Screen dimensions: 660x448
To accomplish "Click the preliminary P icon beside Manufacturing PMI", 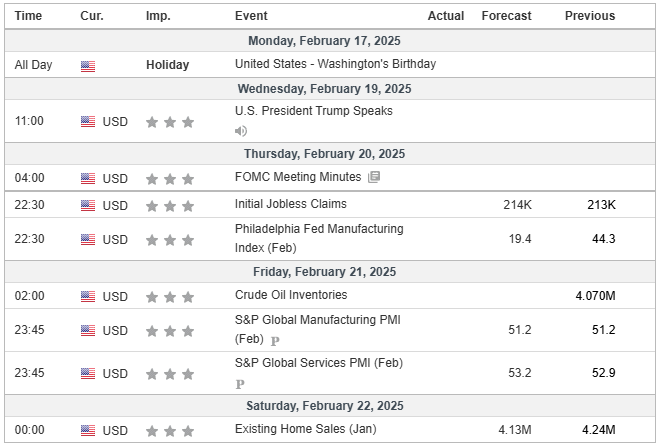I will 275,341.
